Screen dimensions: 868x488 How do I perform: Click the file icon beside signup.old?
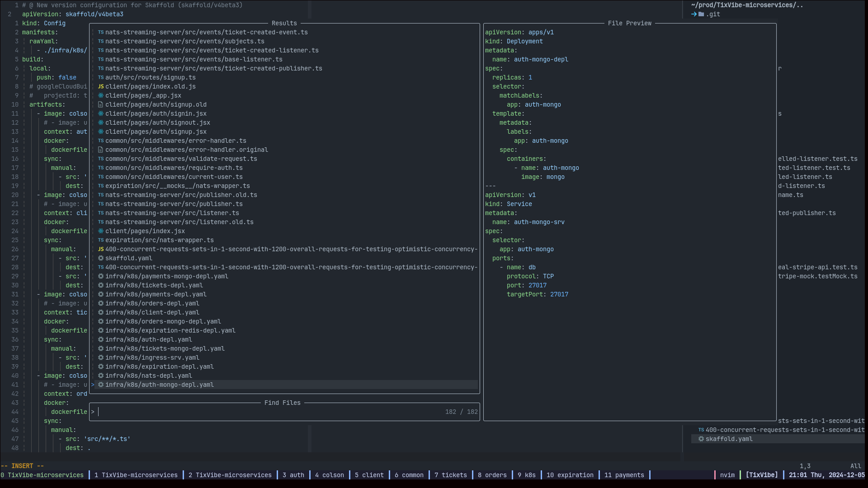tap(101, 104)
